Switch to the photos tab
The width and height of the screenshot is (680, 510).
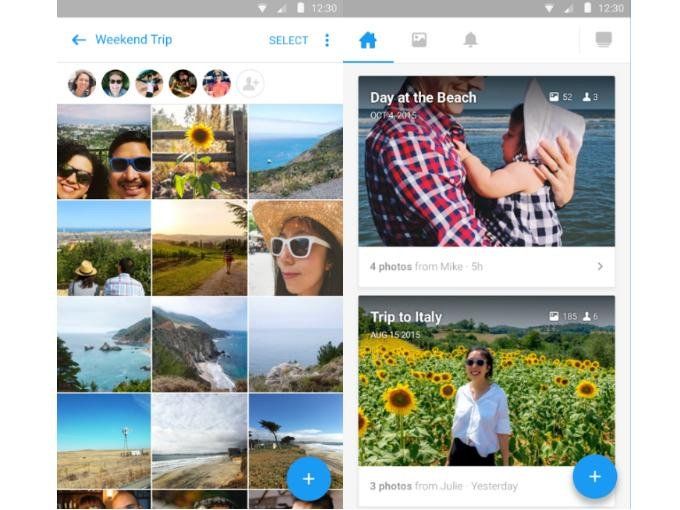pos(419,40)
